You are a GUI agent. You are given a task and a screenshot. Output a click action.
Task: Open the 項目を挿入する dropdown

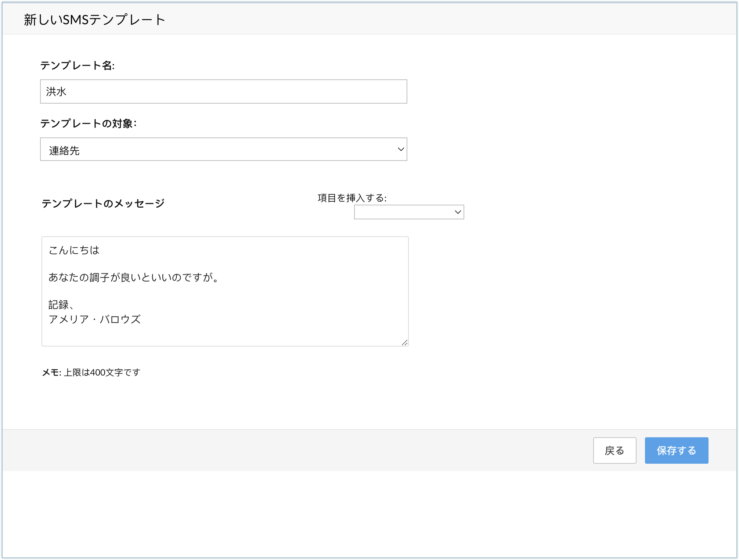404,212
